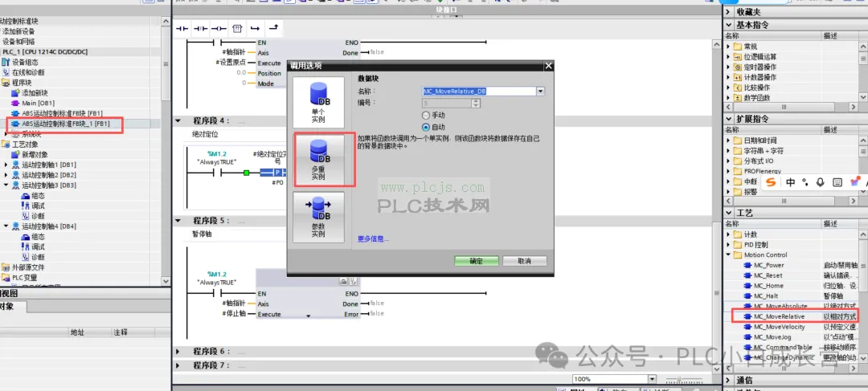The image size is (868, 391).
Task: Select the MC_MoveRelative instruction
Action: click(779, 317)
